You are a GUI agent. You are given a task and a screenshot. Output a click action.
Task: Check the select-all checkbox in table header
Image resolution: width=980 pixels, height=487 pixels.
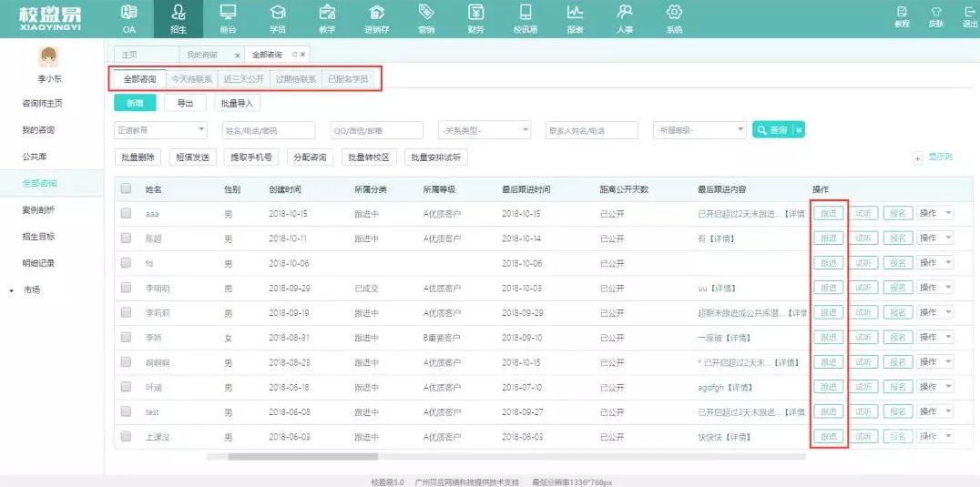pos(126,188)
